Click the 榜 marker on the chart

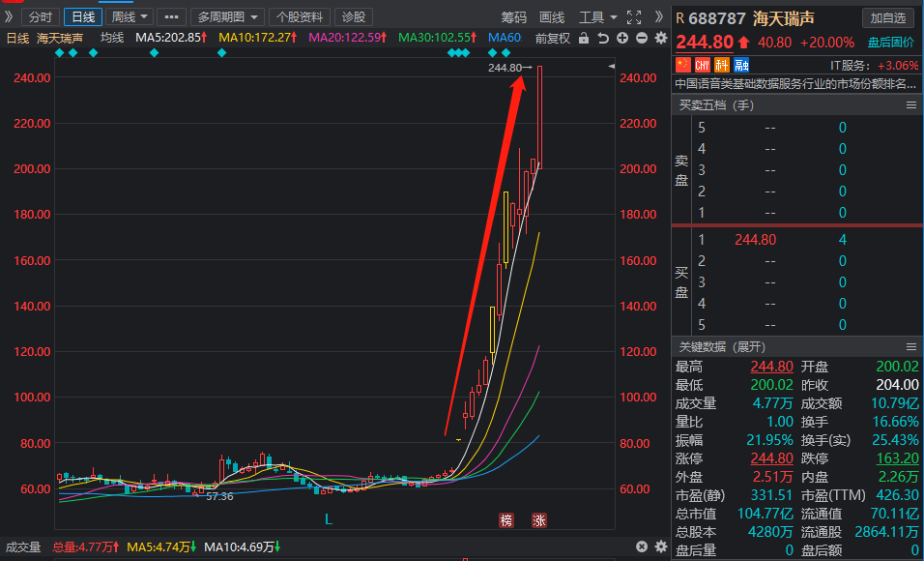click(x=506, y=520)
